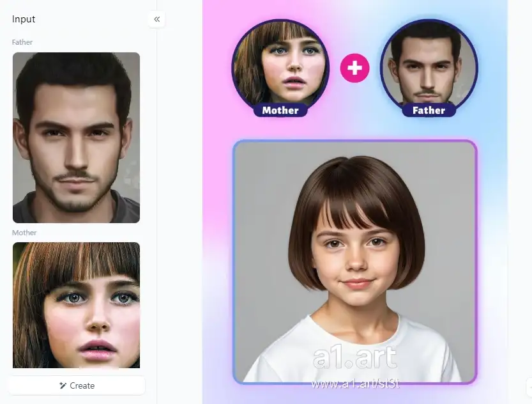Select the Father input photo
Screen dimensions: 532x404
[x=76, y=137]
